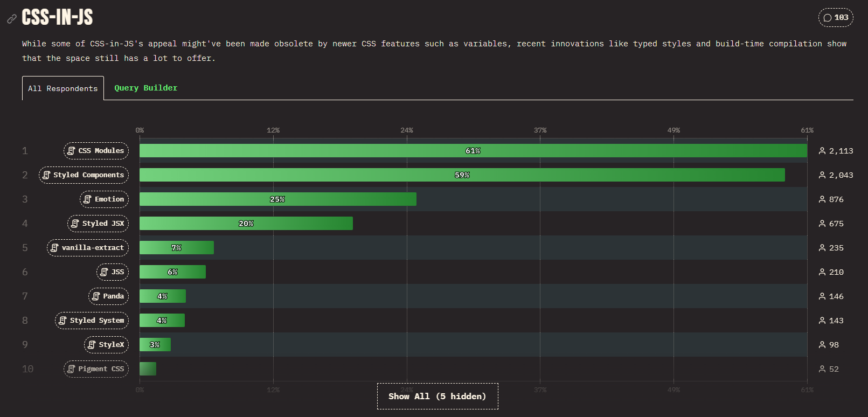Screen dimensions: 868x417
Task: Click respondent count 2,043
Action: click(841, 175)
